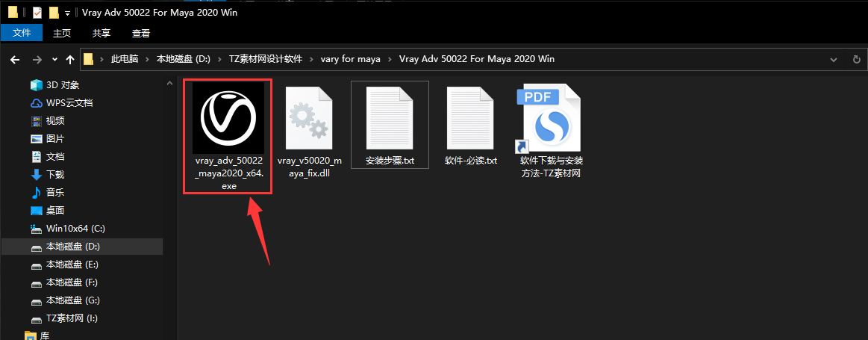The image size is (868, 340).
Task: Click the Up one level arrow
Action: pyautogui.click(x=69, y=59)
